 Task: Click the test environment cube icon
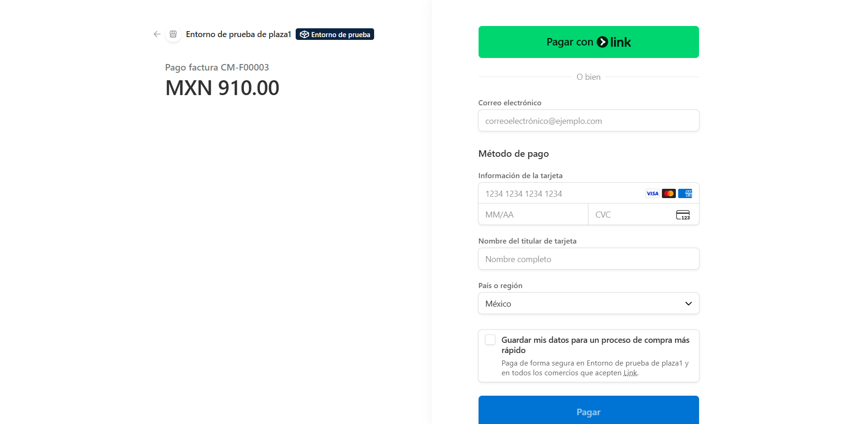pyautogui.click(x=304, y=34)
